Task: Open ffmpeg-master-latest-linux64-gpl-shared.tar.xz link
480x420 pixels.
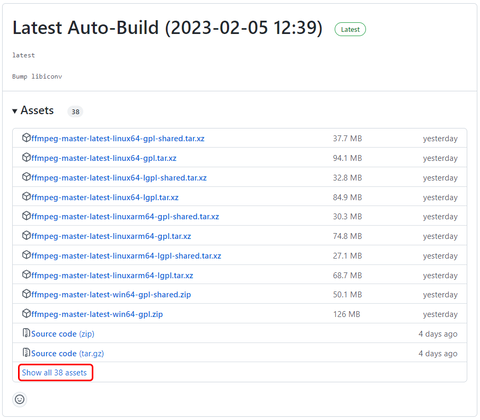Action: pos(118,138)
